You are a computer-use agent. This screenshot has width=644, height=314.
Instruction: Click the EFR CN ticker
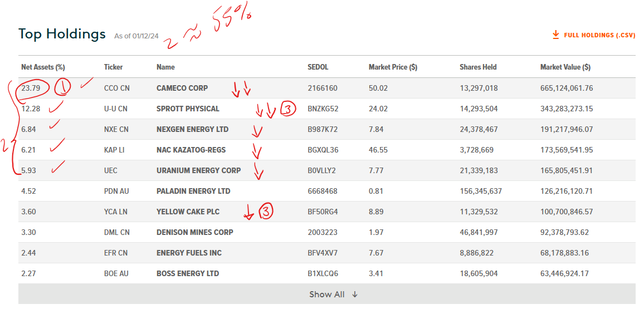[116, 253]
